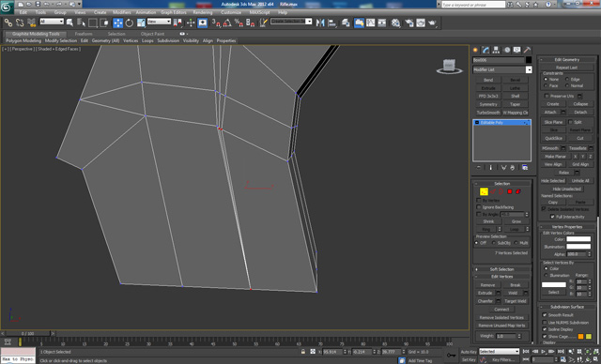Click the Play Animation button
The image size is (601, 364).
tap(543, 352)
